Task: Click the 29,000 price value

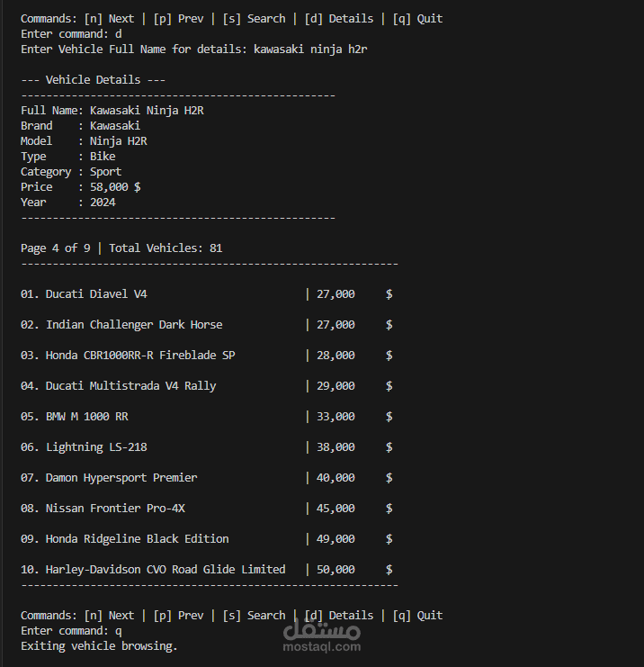Action: click(335, 386)
